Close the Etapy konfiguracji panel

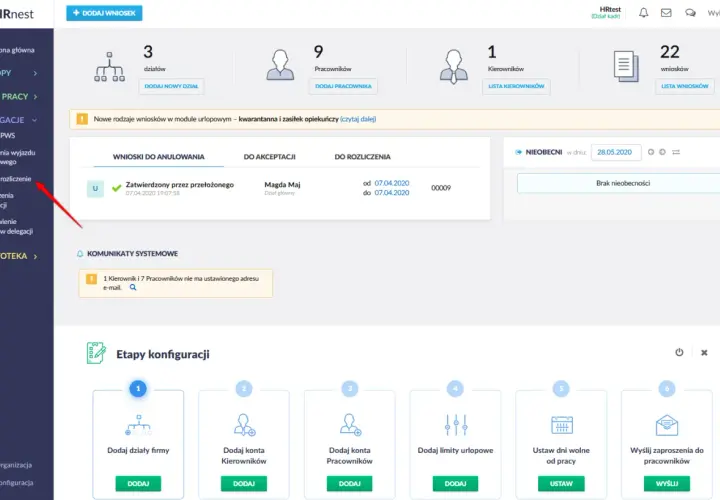pyautogui.click(x=704, y=353)
